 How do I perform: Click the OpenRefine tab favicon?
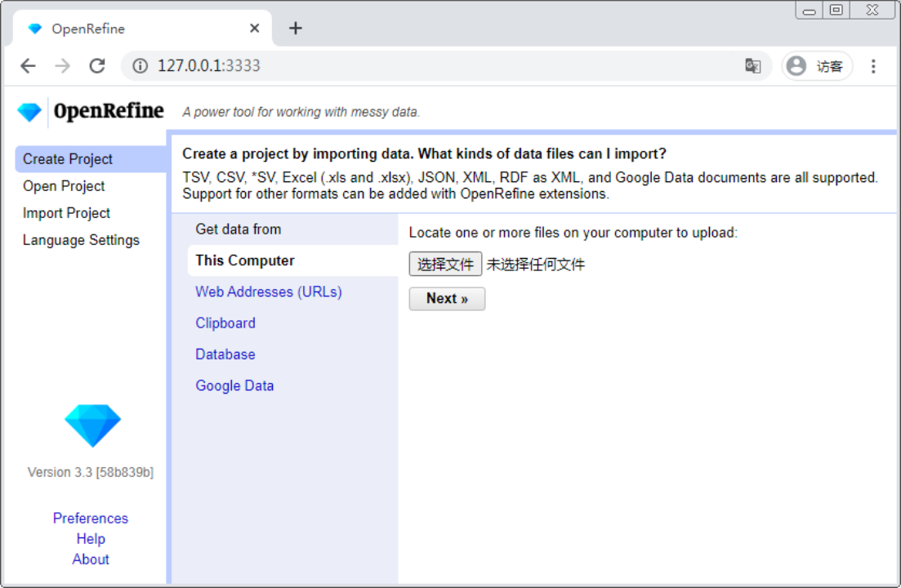tap(35, 29)
